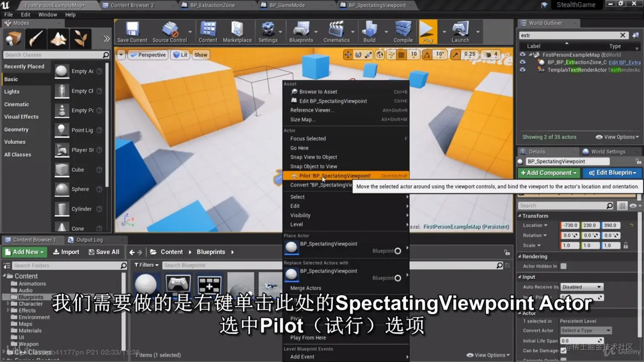Viewport: 644px width, 362px height.
Task: Open World Outliner View Options dropdown
Action: tap(617, 137)
